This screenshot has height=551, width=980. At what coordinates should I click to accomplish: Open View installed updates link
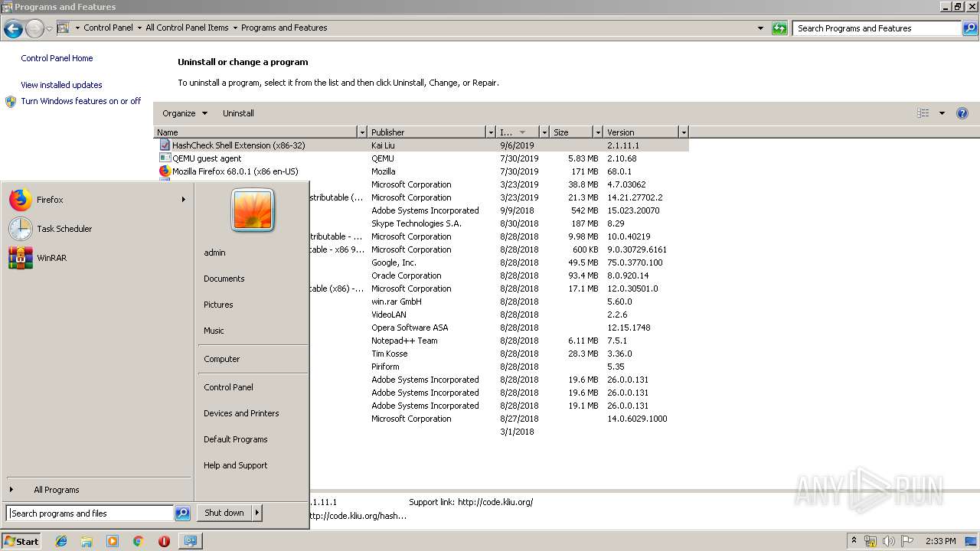61,85
